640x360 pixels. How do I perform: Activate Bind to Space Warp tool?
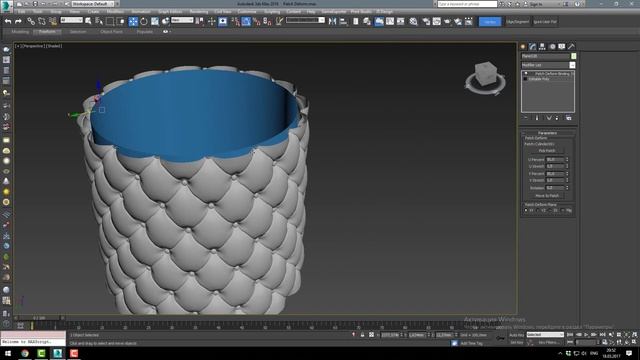point(53,21)
